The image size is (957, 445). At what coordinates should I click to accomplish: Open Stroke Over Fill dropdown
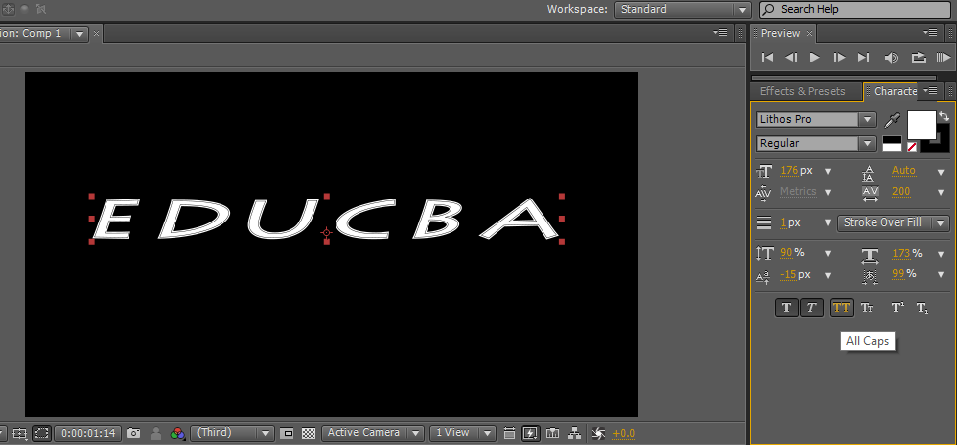(893, 223)
